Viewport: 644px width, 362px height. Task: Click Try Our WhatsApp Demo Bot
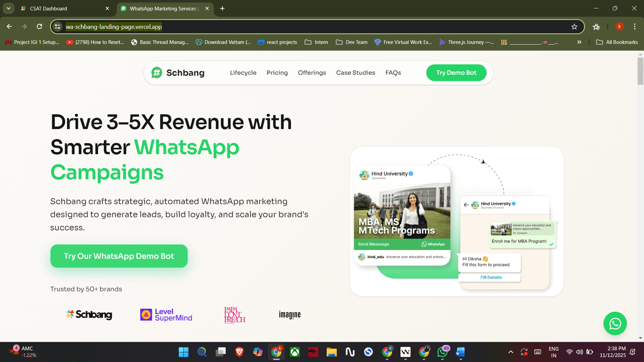click(119, 256)
